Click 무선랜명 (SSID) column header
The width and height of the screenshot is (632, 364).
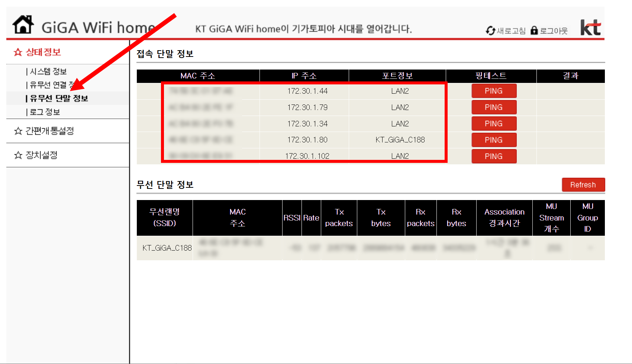(165, 218)
